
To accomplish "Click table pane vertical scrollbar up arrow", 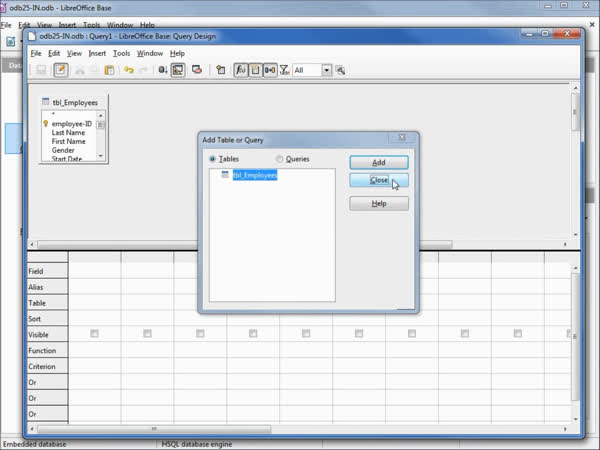I will pos(576,88).
